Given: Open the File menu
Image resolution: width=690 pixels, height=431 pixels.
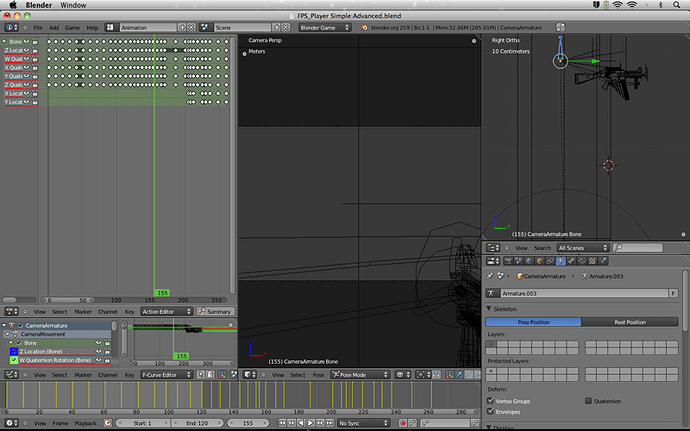Looking at the screenshot, I should (x=38, y=27).
